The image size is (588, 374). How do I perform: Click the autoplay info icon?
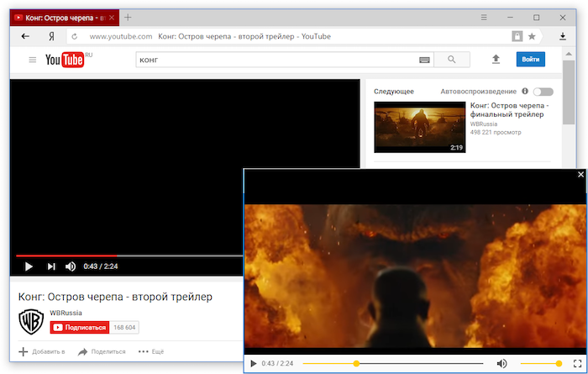pos(525,91)
